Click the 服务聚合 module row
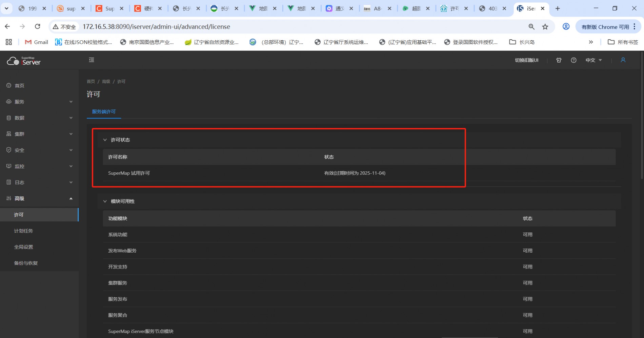644x338 pixels. 359,315
